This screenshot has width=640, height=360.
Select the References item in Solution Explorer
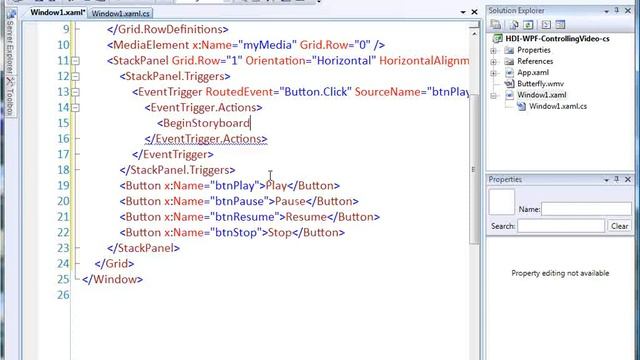click(535, 62)
